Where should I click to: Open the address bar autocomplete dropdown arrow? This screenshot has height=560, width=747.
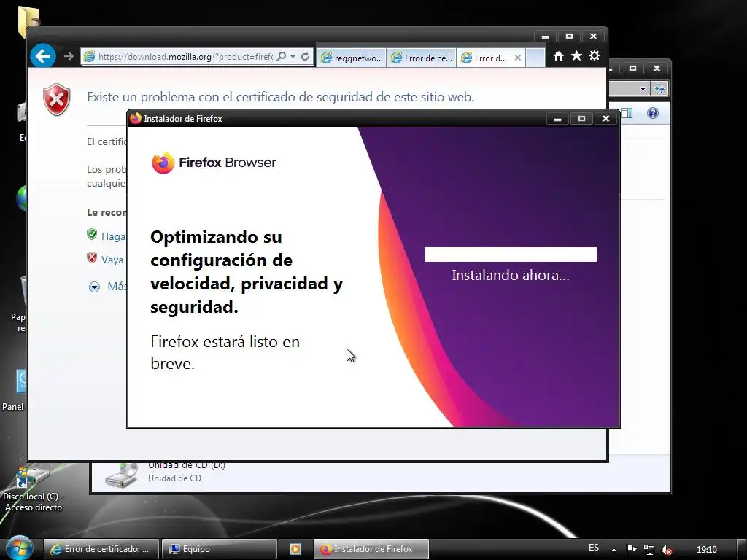click(293, 57)
